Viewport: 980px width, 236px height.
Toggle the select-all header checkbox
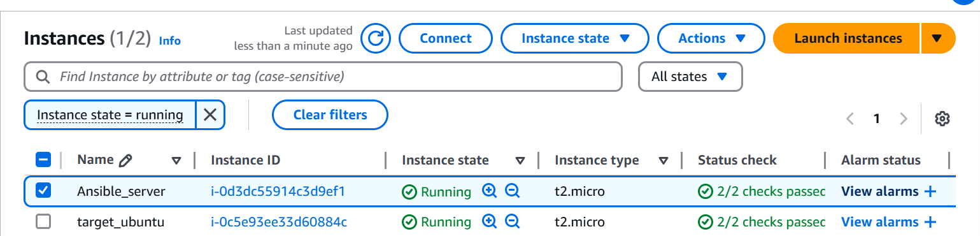pos(43,159)
